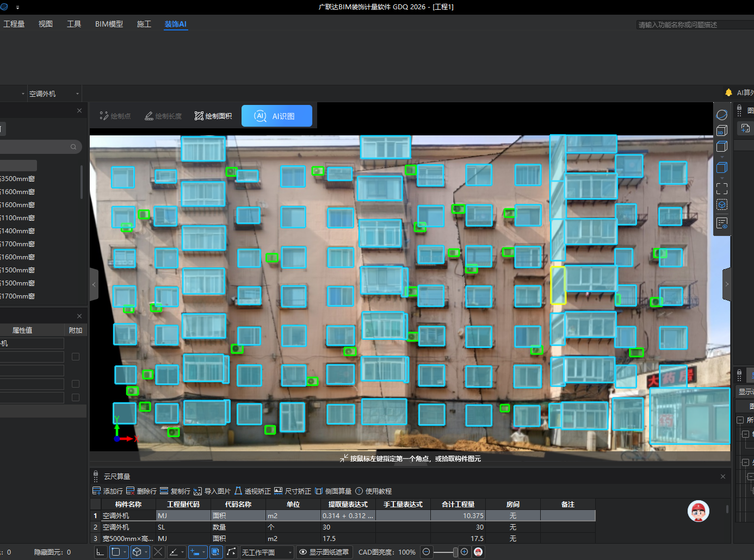This screenshot has height=560, width=754.
Task: Click the CAD brightness slider handle
Action: [x=455, y=552]
